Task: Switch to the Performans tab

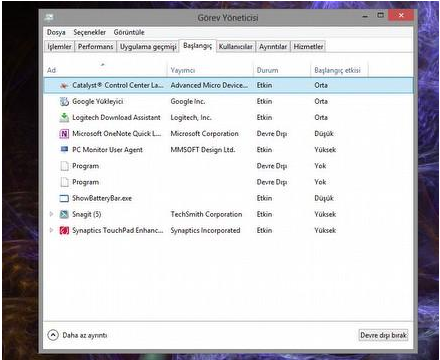Action: (95, 47)
